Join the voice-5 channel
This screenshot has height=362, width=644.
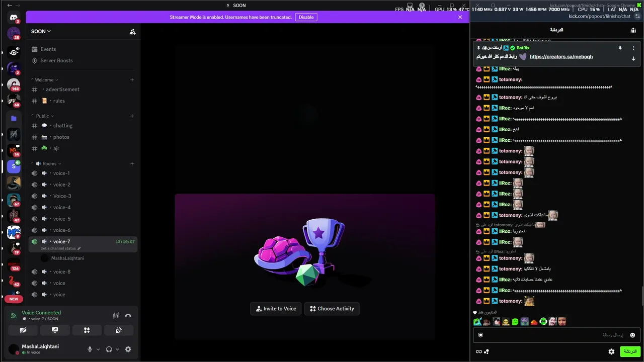83,219
